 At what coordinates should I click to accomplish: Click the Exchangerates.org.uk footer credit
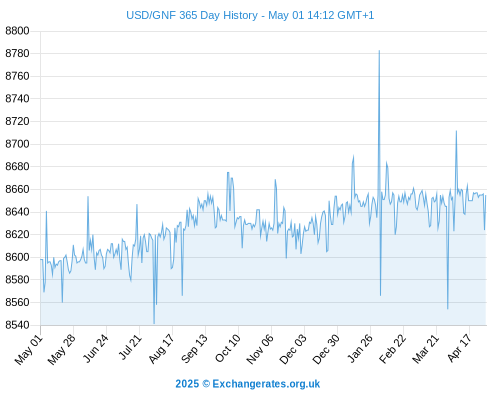coord(248,384)
